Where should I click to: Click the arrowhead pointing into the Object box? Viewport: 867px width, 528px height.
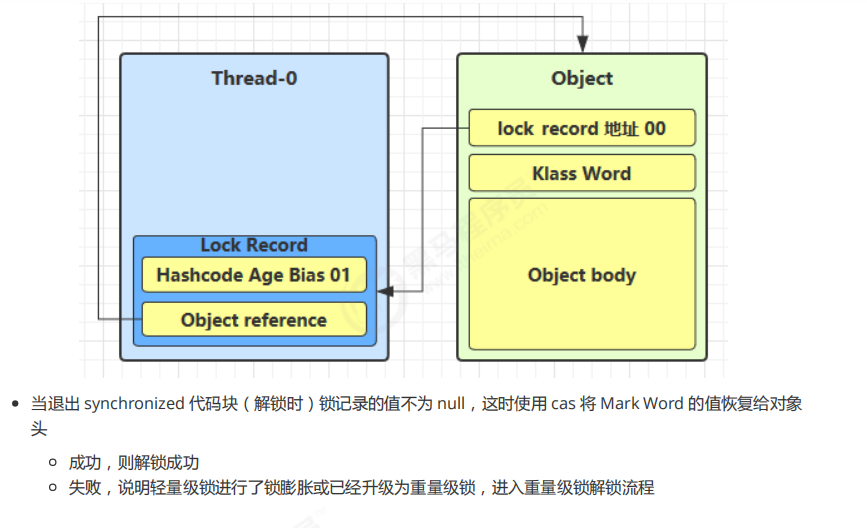click(582, 45)
